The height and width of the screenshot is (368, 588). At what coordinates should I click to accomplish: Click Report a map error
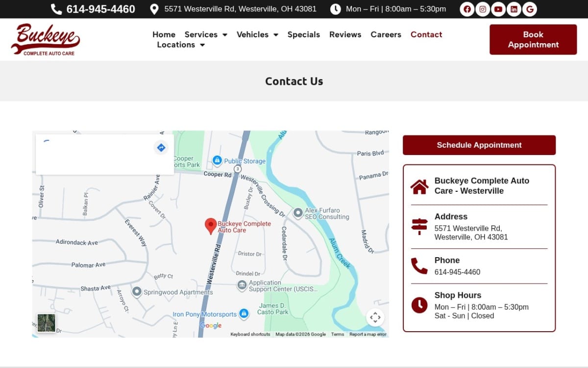368,334
